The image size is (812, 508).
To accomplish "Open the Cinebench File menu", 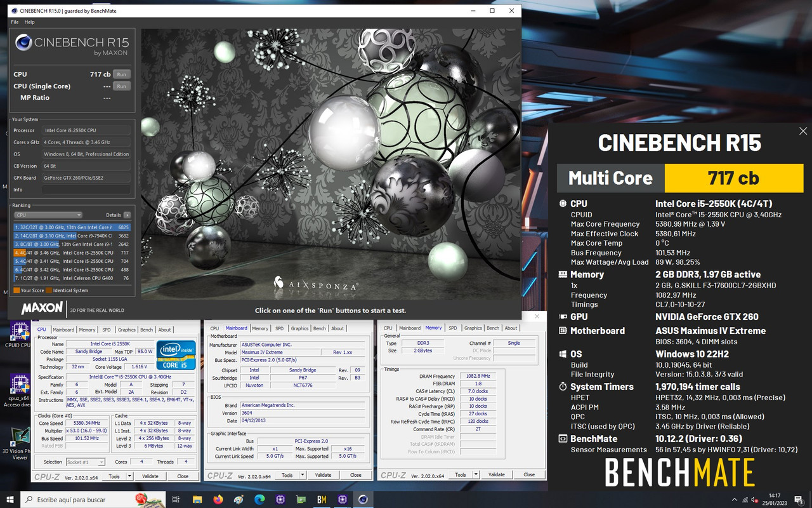I will click(x=15, y=22).
